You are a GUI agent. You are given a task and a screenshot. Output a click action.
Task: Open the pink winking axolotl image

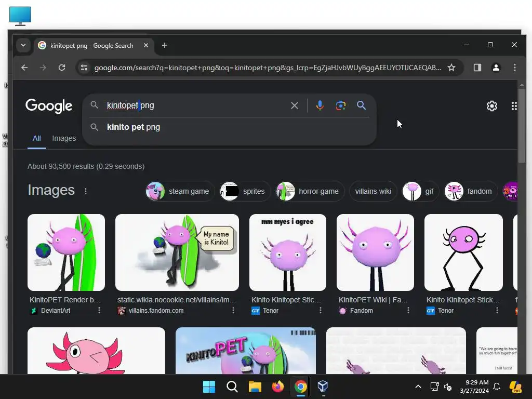pos(96,351)
